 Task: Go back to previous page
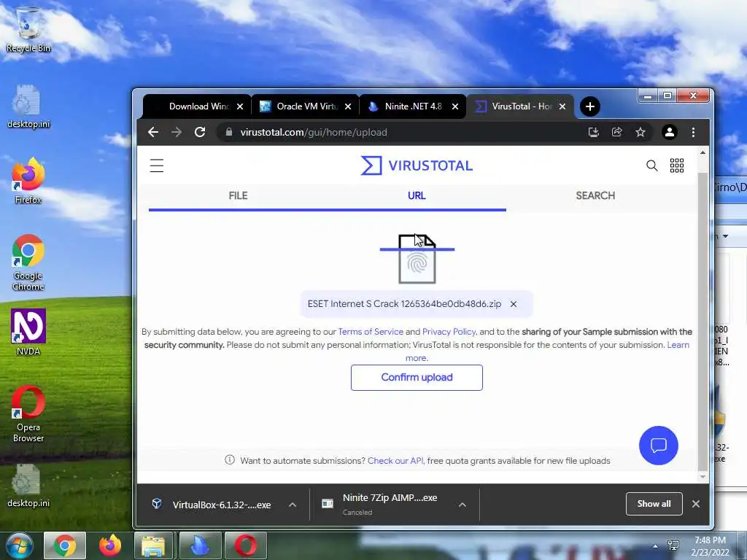tap(153, 132)
